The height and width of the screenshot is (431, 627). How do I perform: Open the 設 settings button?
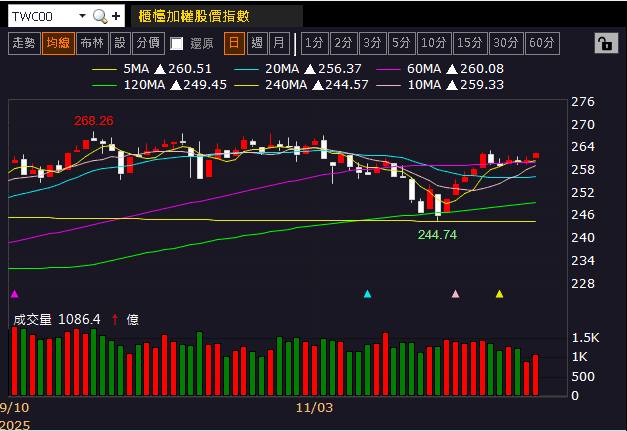120,43
